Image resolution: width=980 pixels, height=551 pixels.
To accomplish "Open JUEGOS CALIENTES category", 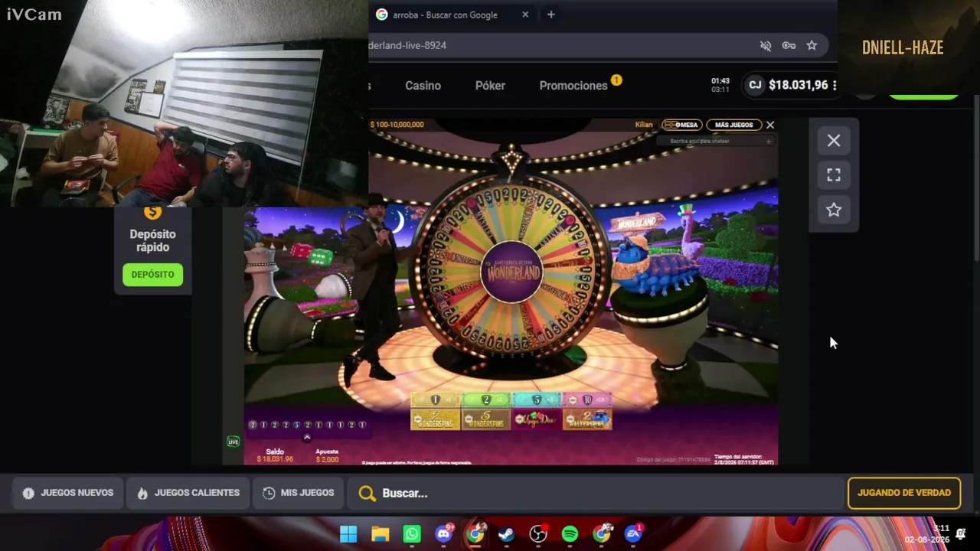I will tap(188, 493).
